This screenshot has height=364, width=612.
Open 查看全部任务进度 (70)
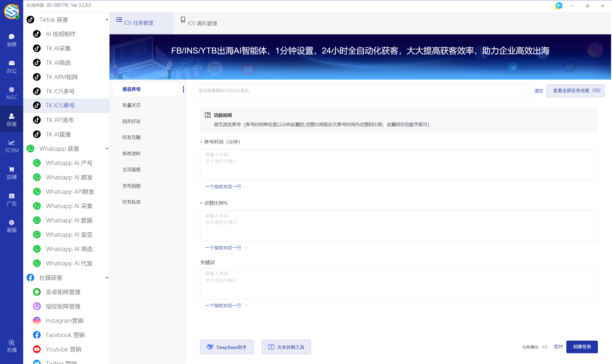575,91
